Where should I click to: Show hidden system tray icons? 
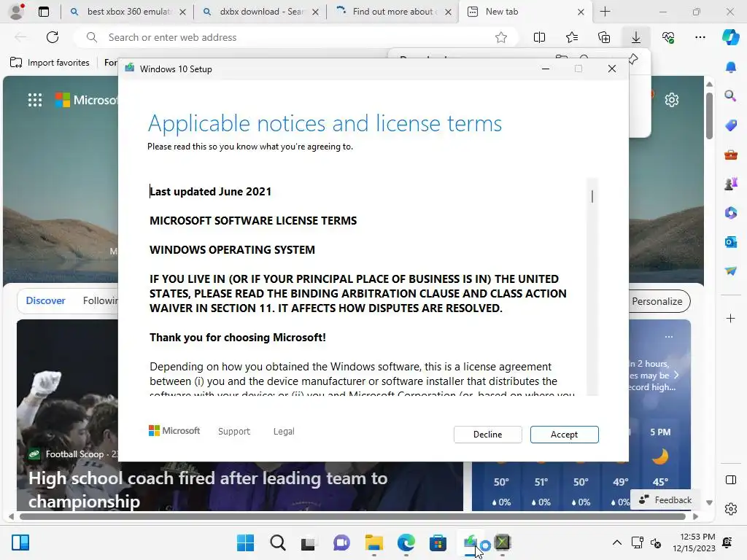[x=616, y=542]
